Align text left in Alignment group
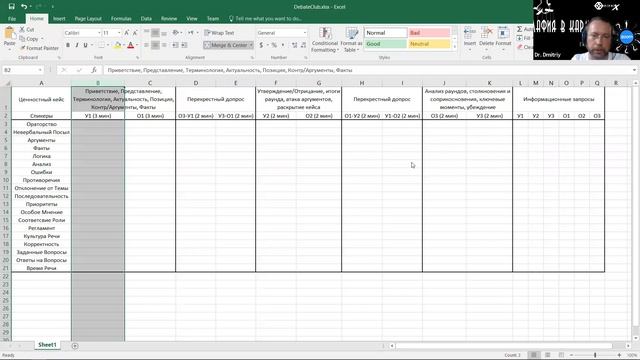 point(147,45)
